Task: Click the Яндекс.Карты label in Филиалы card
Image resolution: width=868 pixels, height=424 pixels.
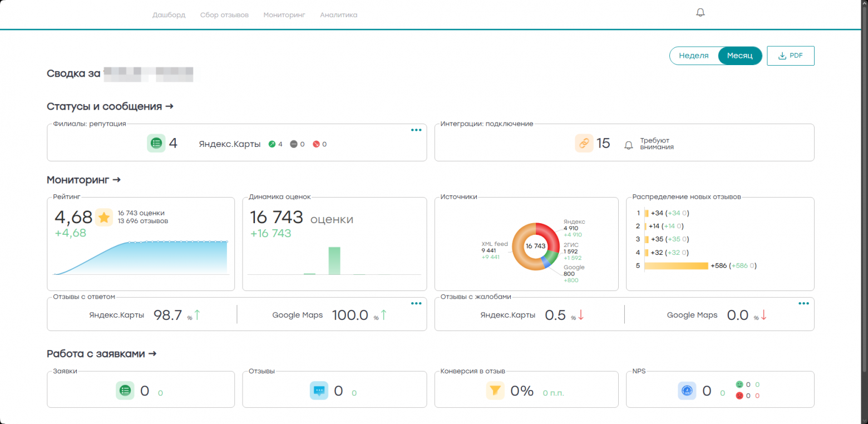Action: [230, 144]
